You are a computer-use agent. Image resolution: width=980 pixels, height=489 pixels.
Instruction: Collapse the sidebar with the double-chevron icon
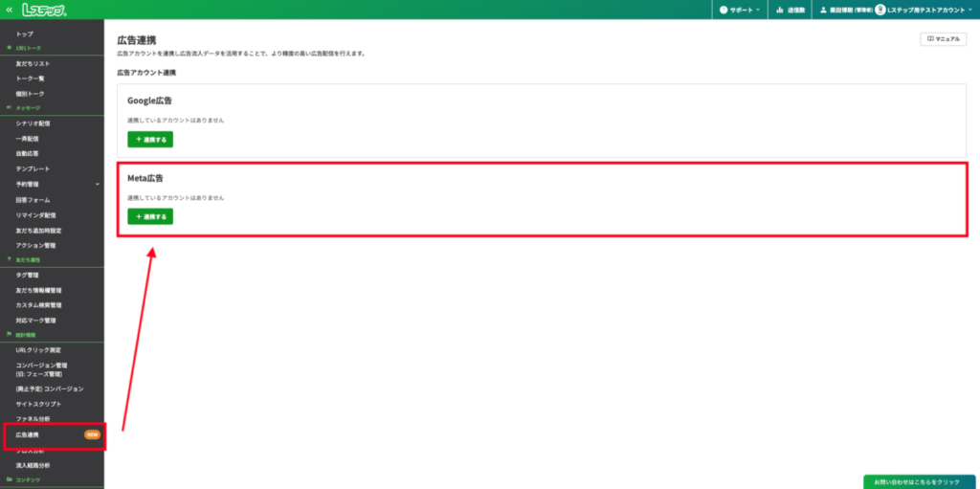(9, 9)
